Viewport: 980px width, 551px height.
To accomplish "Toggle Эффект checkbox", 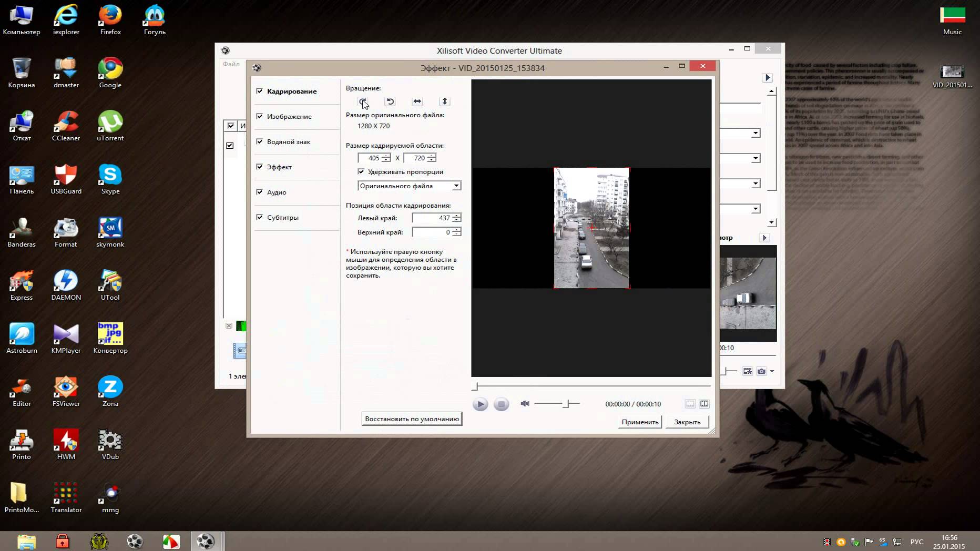I will [x=259, y=167].
